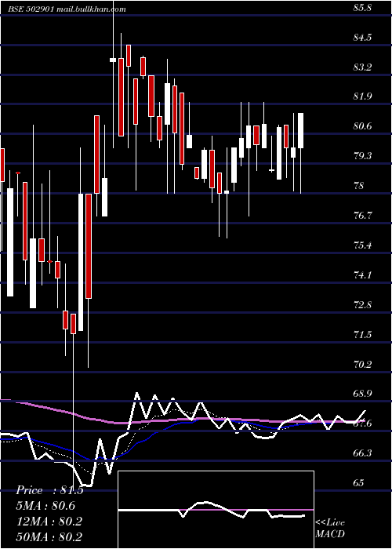Screen dimensions: 392x549
Task: Click the '<<Live MACD' label
Action: click(330, 529)
